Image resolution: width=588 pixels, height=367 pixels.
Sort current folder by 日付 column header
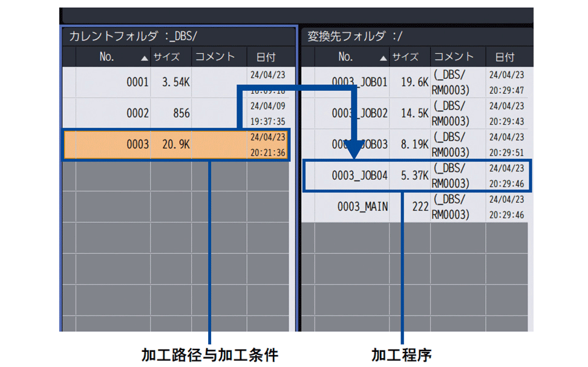[x=266, y=58]
